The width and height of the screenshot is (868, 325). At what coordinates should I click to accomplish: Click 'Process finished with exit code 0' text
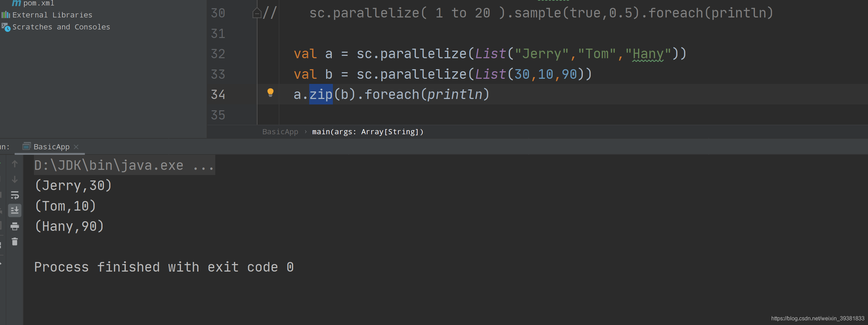coord(164,267)
